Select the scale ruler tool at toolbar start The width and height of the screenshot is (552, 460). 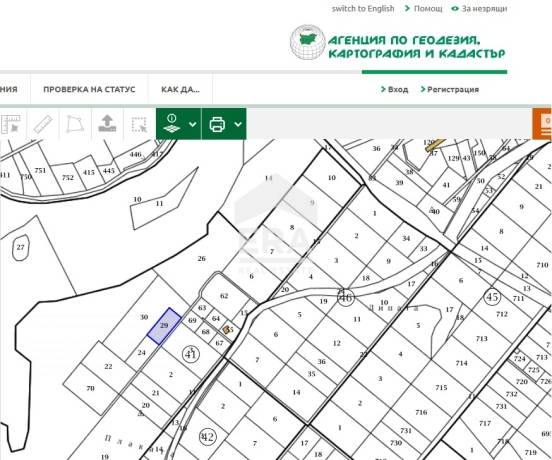point(11,124)
